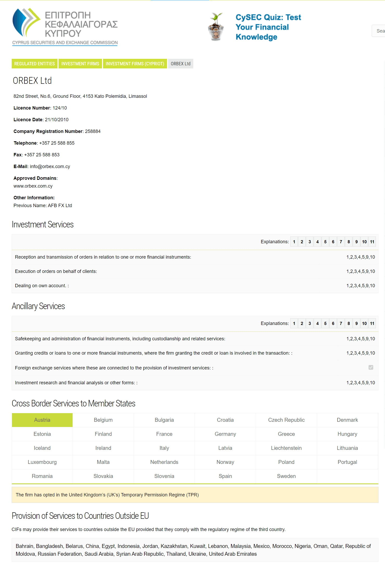
Task: Select France in member states
Action: click(164, 434)
